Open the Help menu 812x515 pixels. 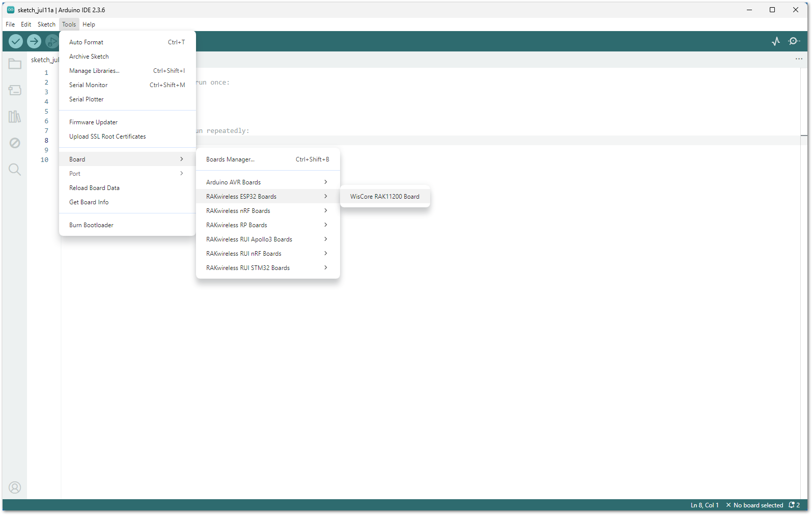pos(89,24)
